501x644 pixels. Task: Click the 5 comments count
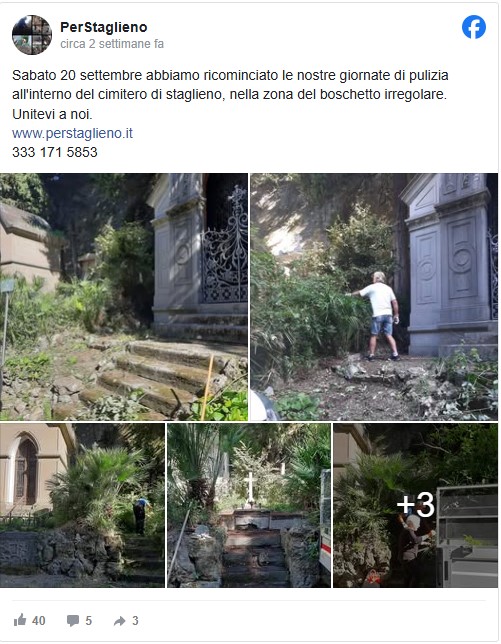click(x=89, y=620)
